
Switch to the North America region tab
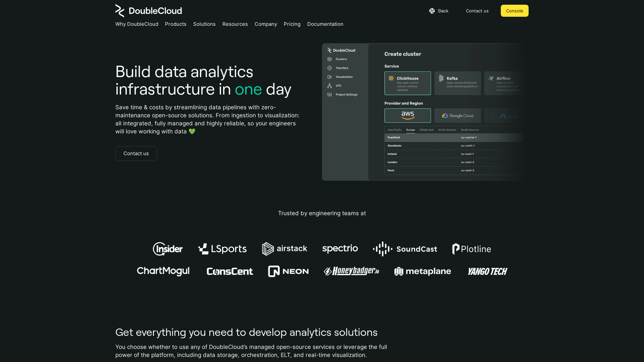pos(447,130)
